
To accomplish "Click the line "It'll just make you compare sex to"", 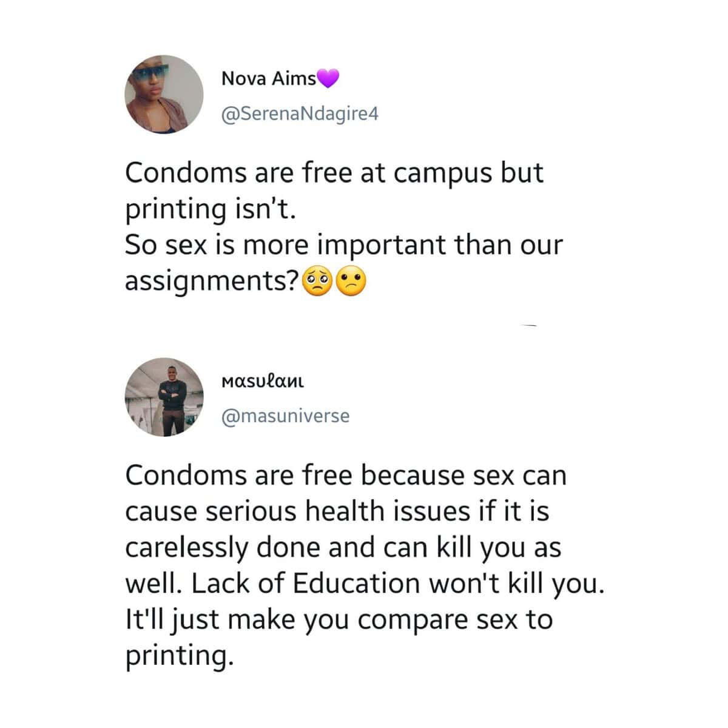I will [339, 620].
